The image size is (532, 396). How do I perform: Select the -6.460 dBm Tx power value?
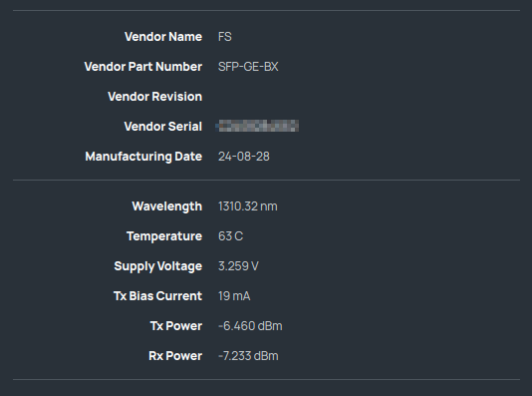coord(250,326)
